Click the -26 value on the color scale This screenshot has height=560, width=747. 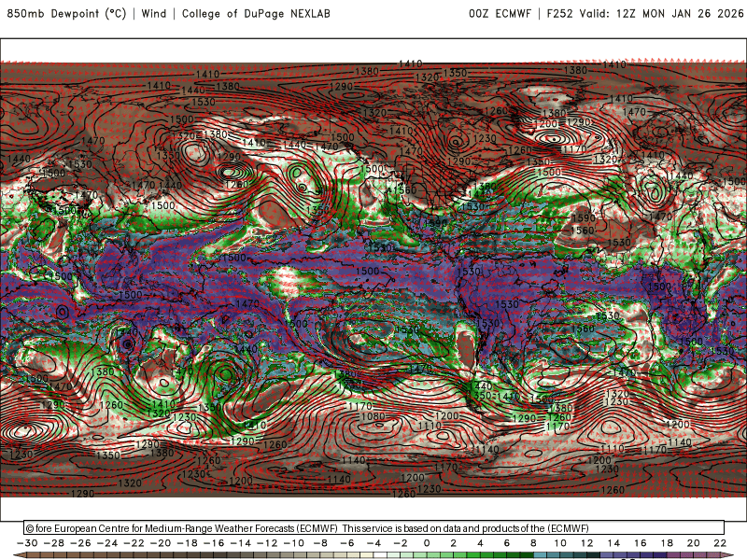(x=80, y=543)
